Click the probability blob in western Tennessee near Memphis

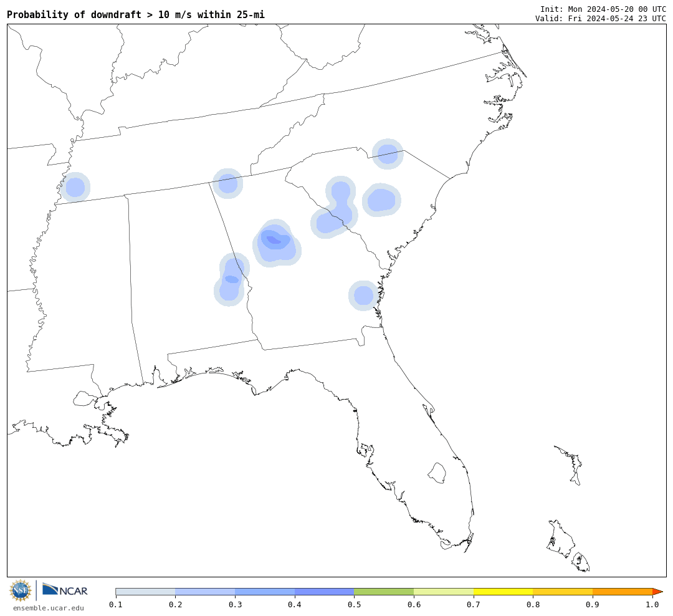75,188
